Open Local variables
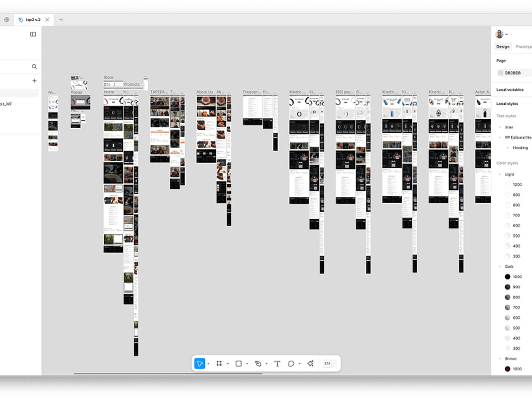532x399 pixels. [x=510, y=89]
